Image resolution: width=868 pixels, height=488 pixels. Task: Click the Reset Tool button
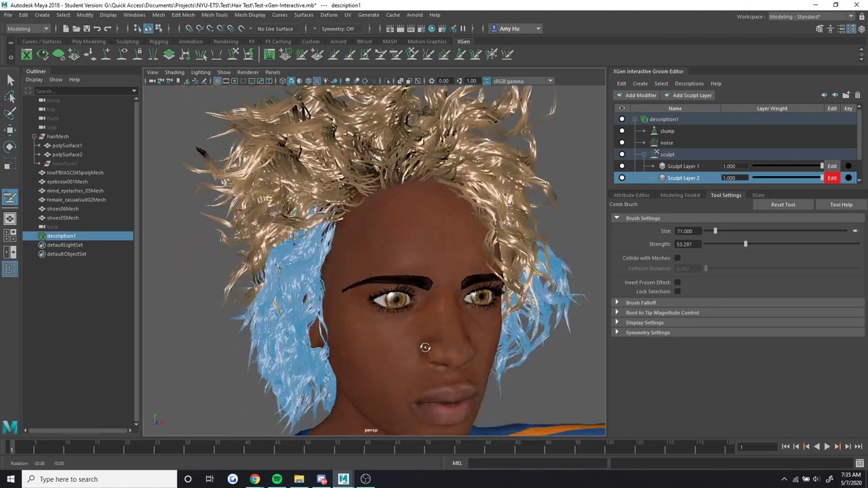pyautogui.click(x=783, y=205)
